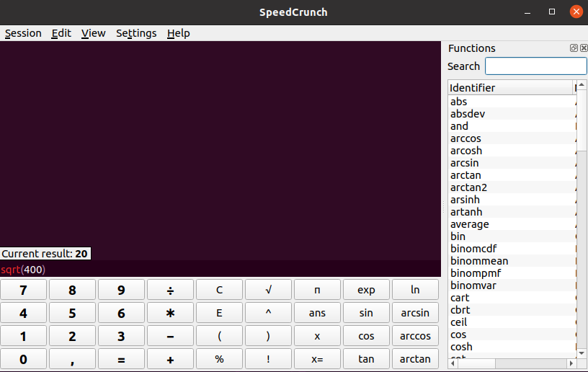Click the tan keypad button
The image size is (588, 372).
[x=366, y=359]
